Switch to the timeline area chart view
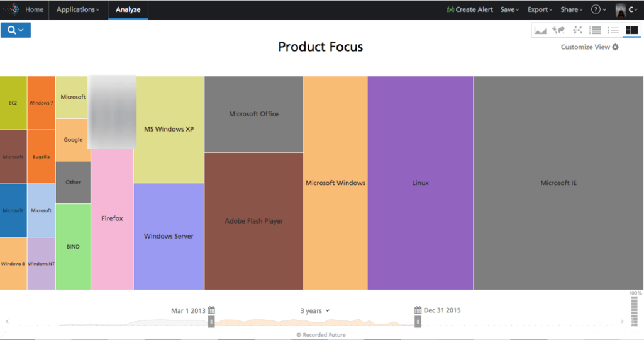 (x=540, y=30)
